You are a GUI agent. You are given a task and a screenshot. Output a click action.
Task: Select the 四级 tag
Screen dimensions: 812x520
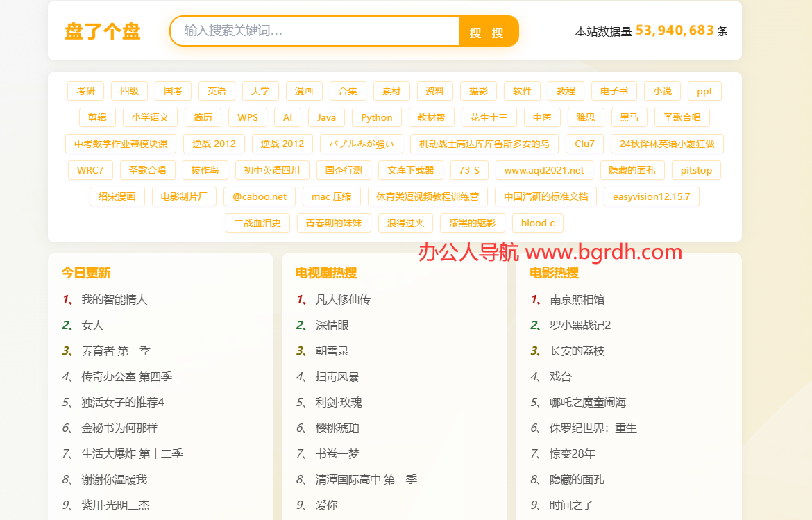[x=130, y=91]
